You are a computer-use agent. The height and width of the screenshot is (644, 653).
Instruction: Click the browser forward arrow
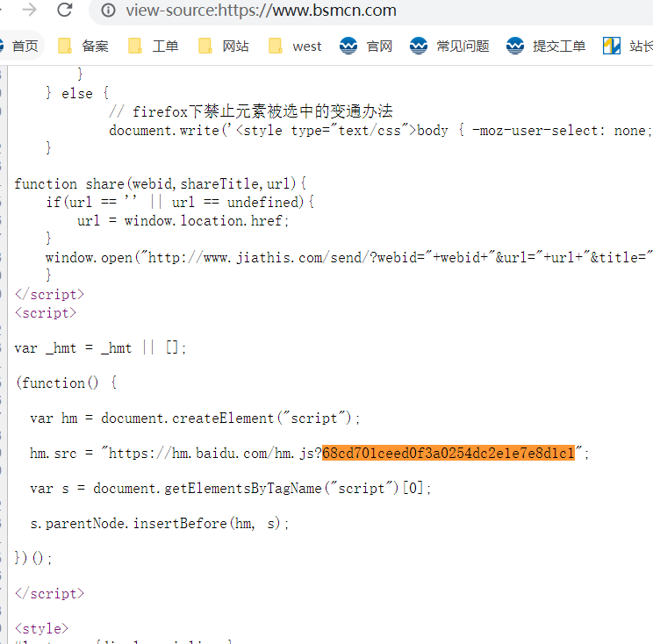click(x=30, y=11)
